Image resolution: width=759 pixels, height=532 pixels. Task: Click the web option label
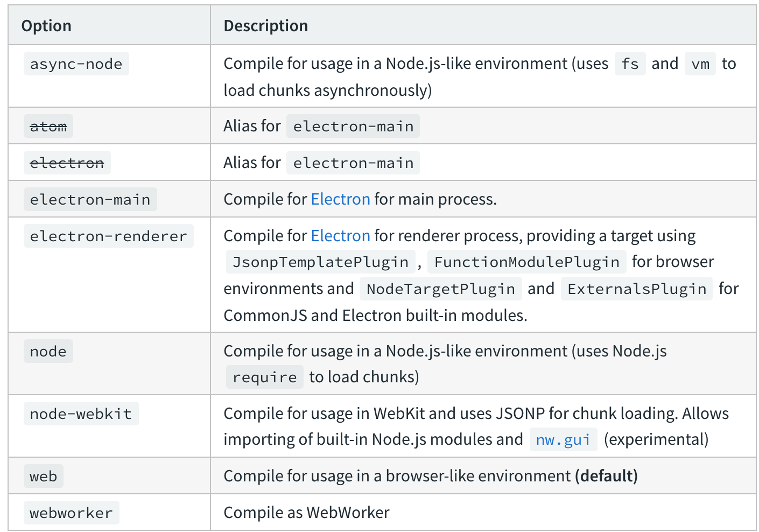tap(43, 477)
